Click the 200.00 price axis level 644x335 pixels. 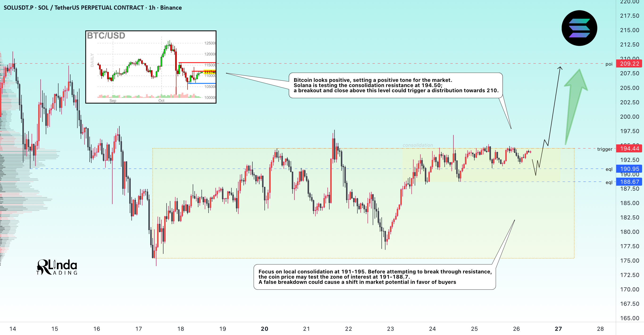(x=630, y=117)
